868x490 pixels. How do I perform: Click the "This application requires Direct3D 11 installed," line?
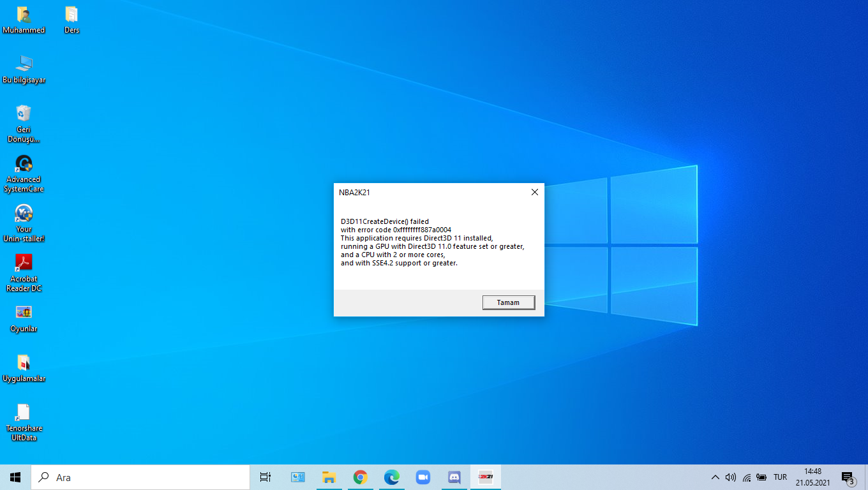pos(417,238)
